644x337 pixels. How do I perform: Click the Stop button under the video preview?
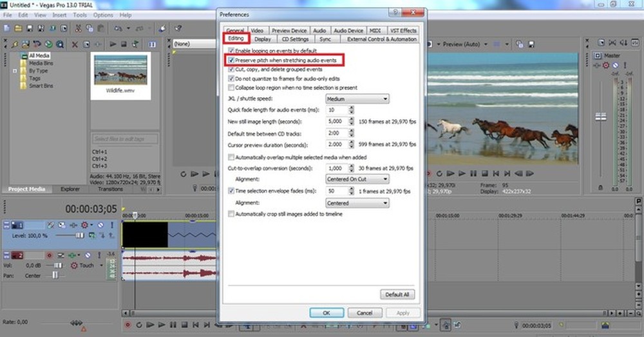(x=485, y=174)
